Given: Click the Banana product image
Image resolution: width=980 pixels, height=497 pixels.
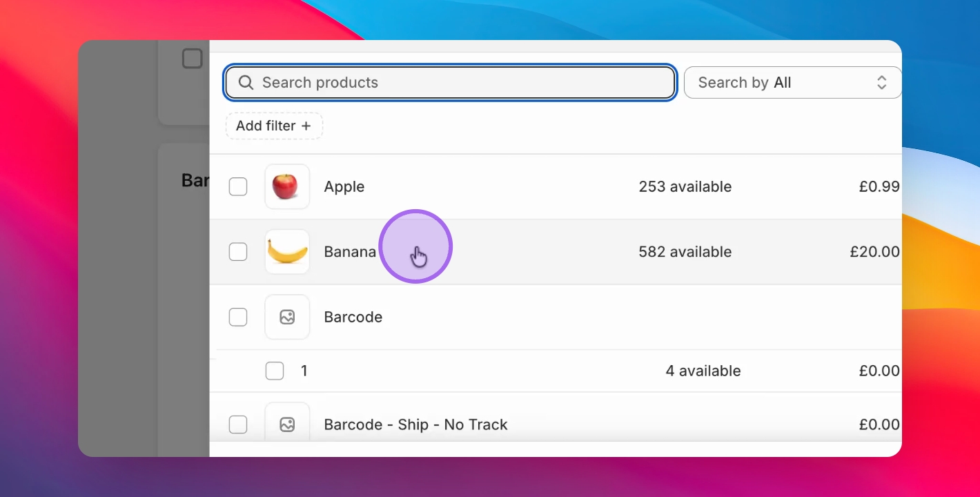Looking at the screenshot, I should pyautogui.click(x=287, y=252).
